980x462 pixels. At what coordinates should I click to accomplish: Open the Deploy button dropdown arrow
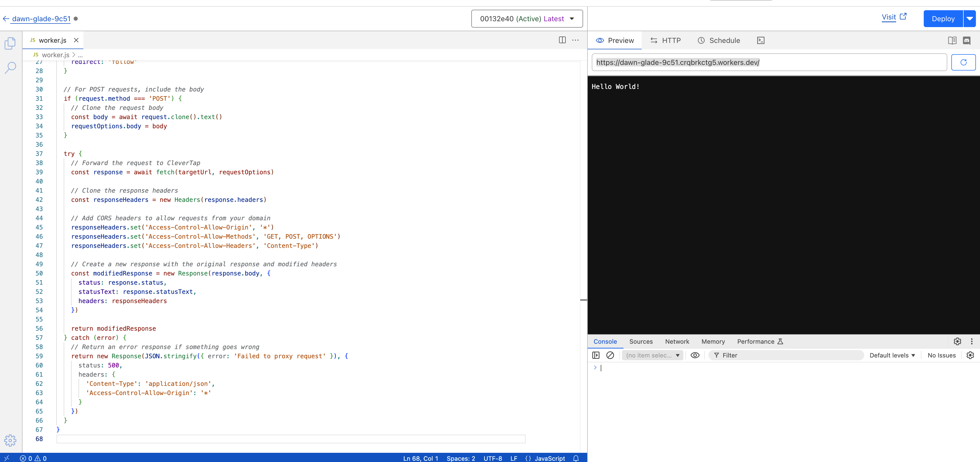[969, 19]
